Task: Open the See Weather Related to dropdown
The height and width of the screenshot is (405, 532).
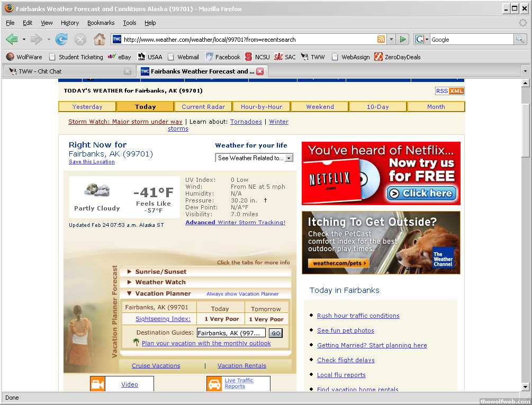Action: (254, 158)
